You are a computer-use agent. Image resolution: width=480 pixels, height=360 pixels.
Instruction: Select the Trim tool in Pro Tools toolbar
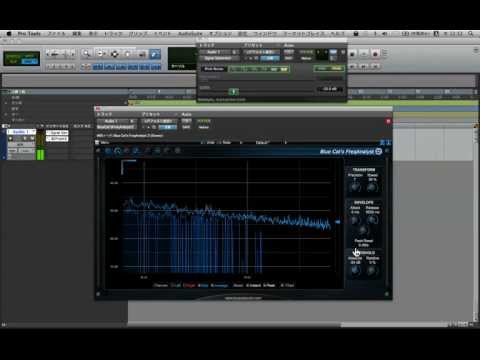tap(101, 53)
